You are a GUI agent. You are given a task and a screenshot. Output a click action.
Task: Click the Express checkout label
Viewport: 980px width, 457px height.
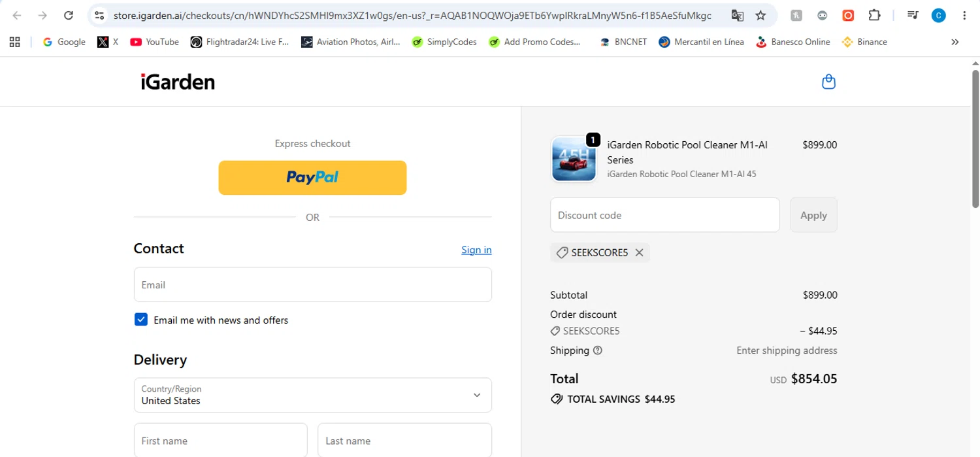[x=312, y=143]
